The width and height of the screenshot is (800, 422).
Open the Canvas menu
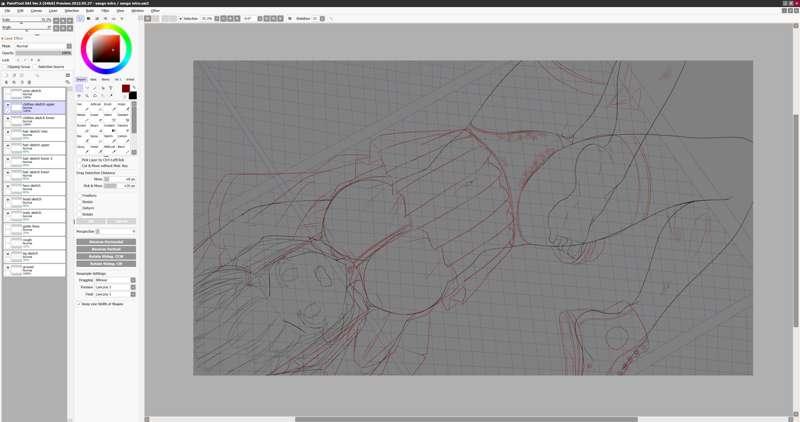click(x=36, y=10)
